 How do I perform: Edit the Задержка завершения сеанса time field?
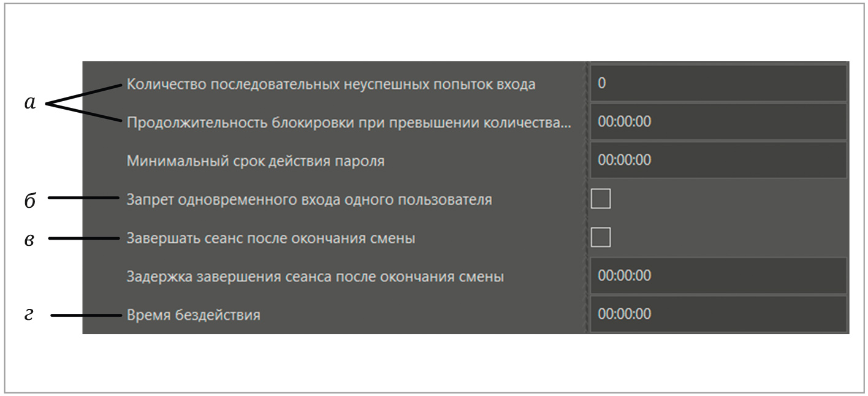[718, 276]
